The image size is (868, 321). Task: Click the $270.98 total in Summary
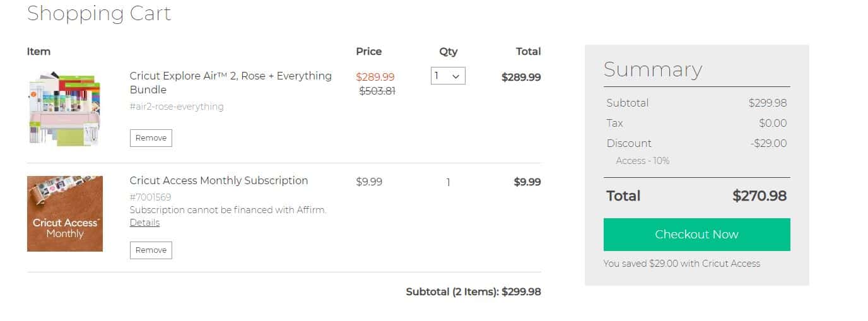pyautogui.click(x=759, y=196)
